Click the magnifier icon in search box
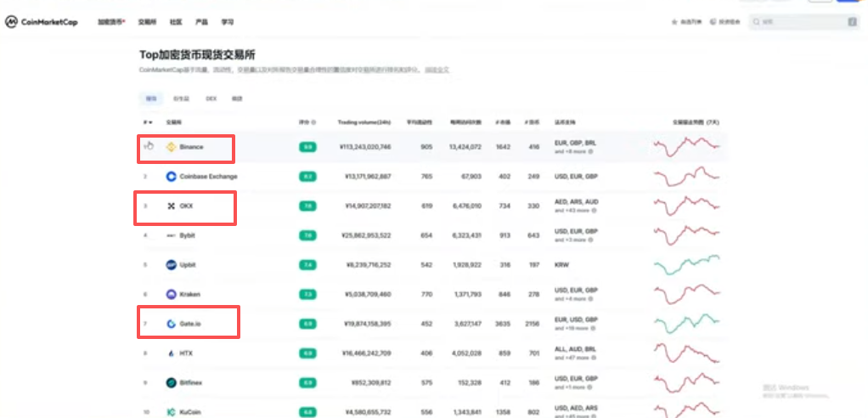 [x=757, y=22]
